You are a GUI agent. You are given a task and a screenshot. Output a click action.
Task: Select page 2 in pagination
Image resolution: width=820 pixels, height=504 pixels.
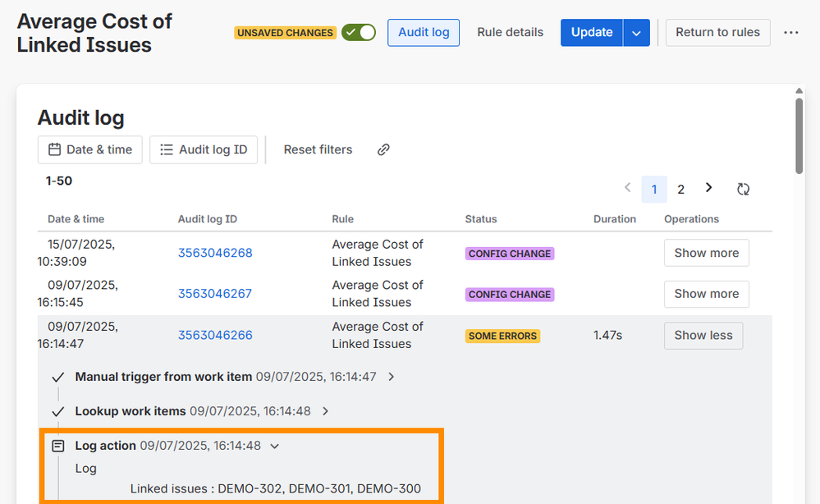[x=681, y=190]
